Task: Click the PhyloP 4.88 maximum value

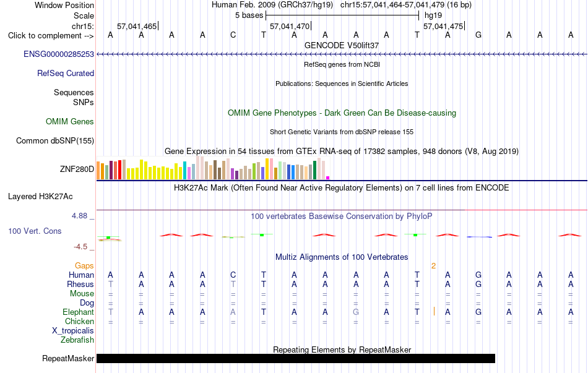Action: click(79, 216)
